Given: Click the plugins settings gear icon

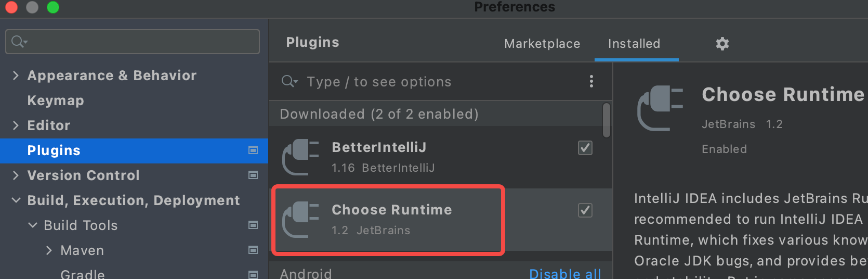Looking at the screenshot, I should coord(722,44).
